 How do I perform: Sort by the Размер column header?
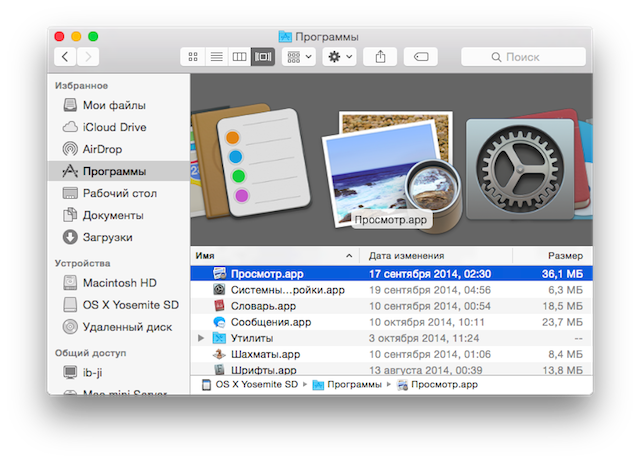click(553, 256)
